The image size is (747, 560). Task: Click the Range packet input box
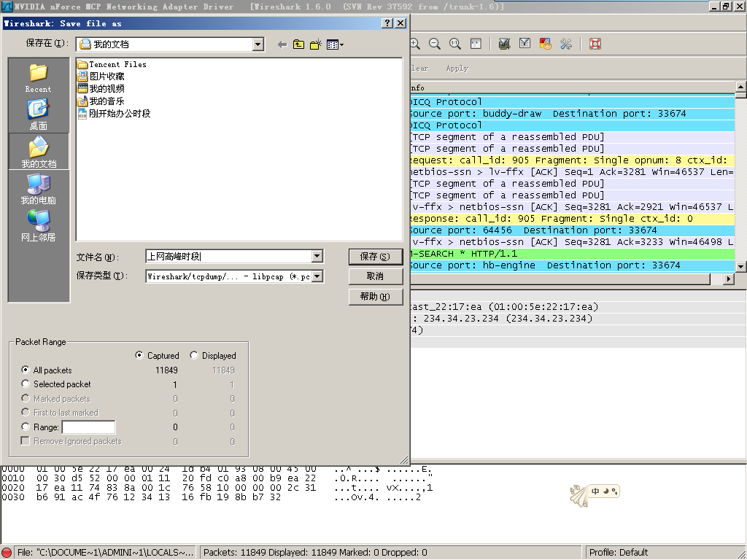[x=88, y=427]
